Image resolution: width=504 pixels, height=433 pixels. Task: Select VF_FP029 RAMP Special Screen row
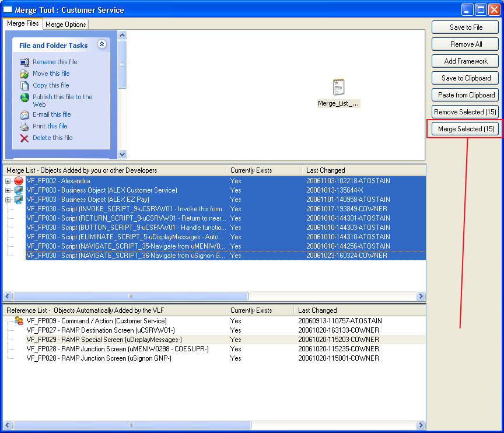point(226,340)
